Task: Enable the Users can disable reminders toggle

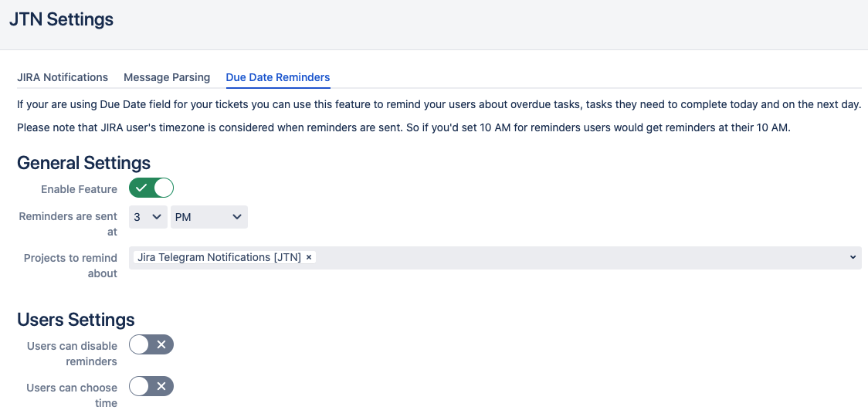Action: click(x=151, y=344)
